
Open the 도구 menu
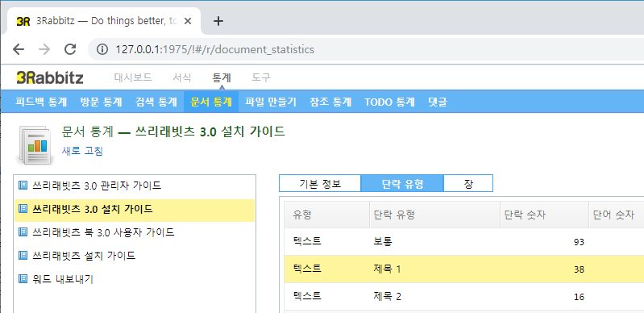(x=261, y=77)
